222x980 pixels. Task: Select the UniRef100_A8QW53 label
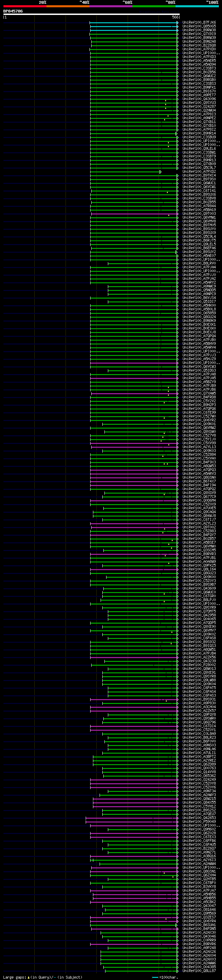199,466
